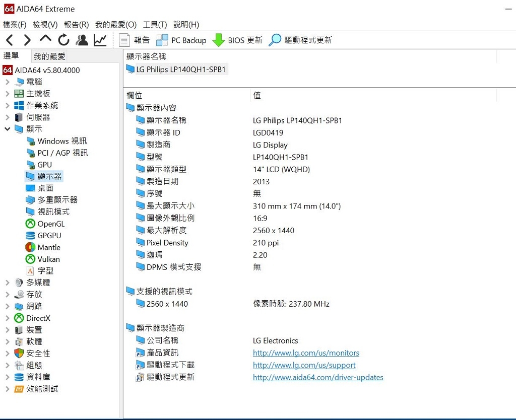Open the lg.com/us/monitors link
This screenshot has width=516, height=420.
point(306,353)
